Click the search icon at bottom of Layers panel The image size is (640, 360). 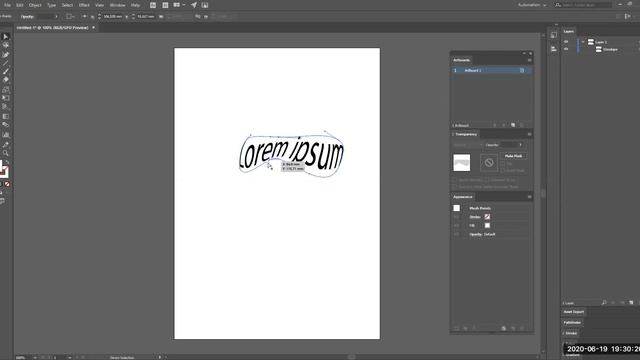(x=604, y=302)
